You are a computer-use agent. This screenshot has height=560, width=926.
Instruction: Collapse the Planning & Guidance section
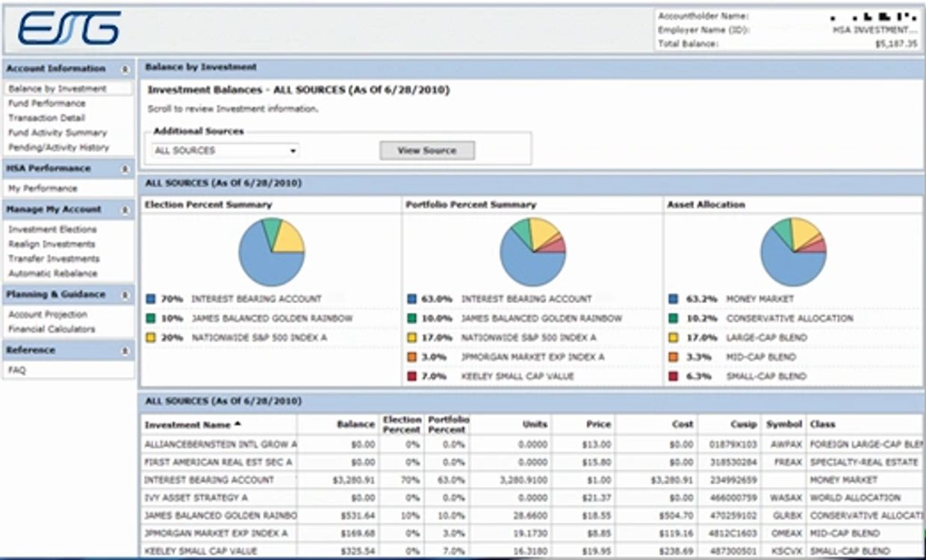(125, 295)
